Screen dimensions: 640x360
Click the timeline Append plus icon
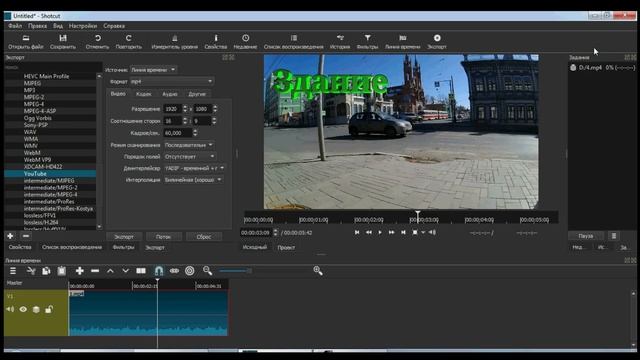[x=80, y=271]
